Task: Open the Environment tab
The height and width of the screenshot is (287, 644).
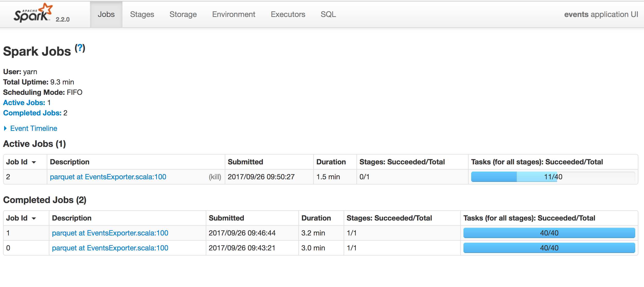Action: (234, 14)
